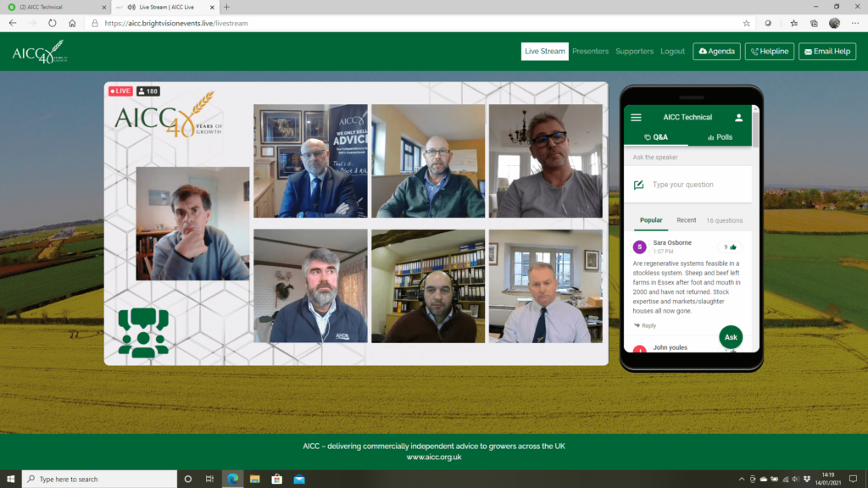
Task: Click the video tile of man with hand on chin
Action: 192,224
